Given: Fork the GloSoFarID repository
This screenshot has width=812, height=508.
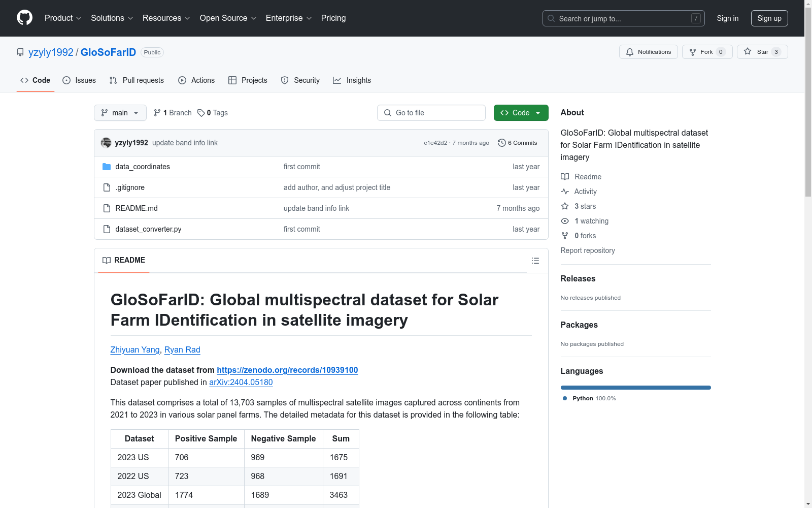Looking at the screenshot, I should (x=707, y=52).
